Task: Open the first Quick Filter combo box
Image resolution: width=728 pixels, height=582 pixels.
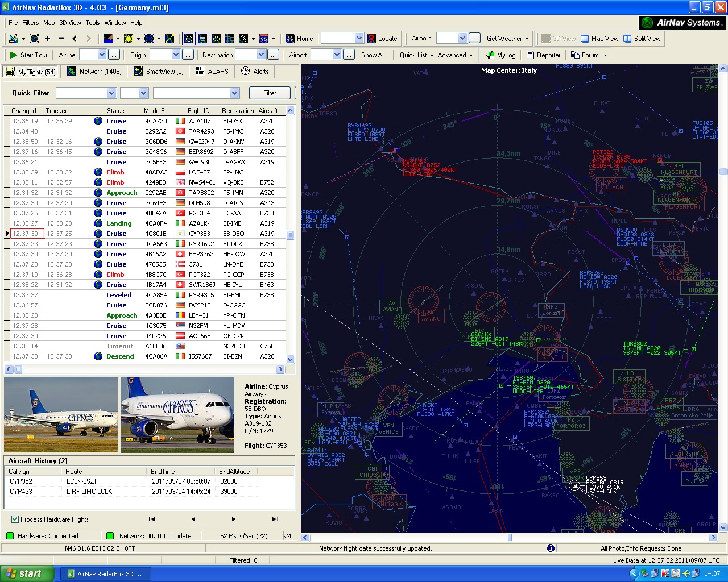Action: point(86,93)
